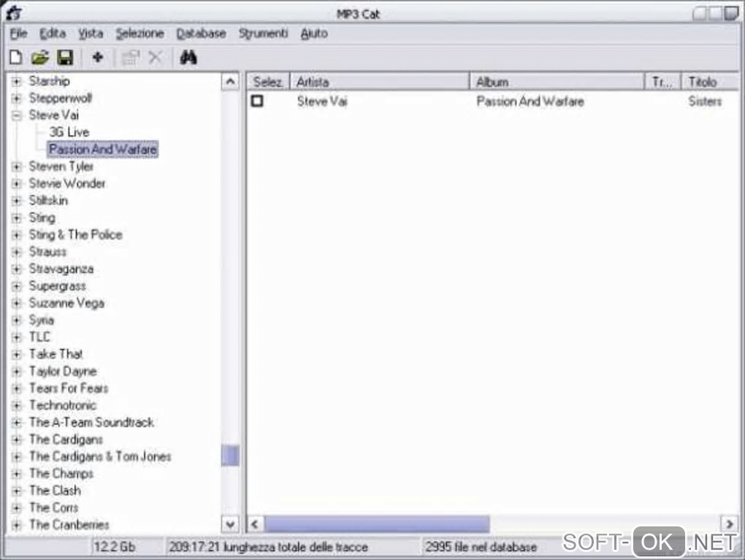Viewport: 745px width, 560px height.
Task: Click the Selez. column header
Action: (x=268, y=82)
